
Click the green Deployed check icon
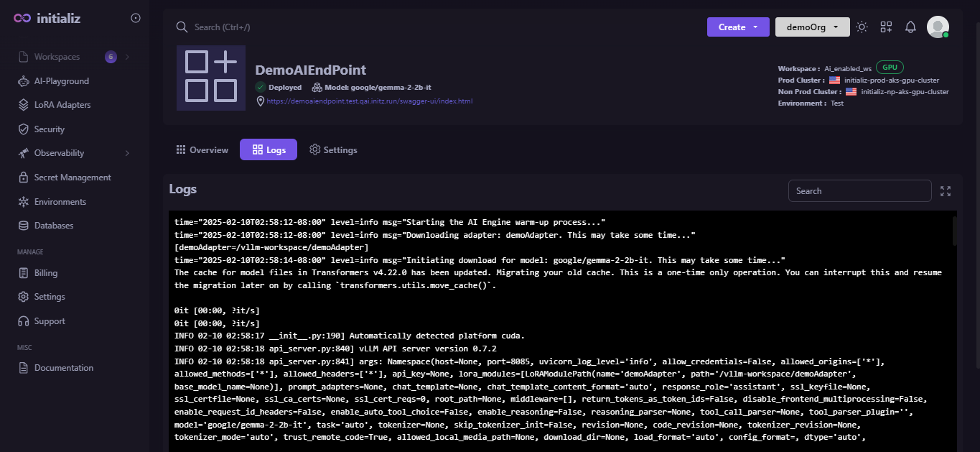point(261,88)
